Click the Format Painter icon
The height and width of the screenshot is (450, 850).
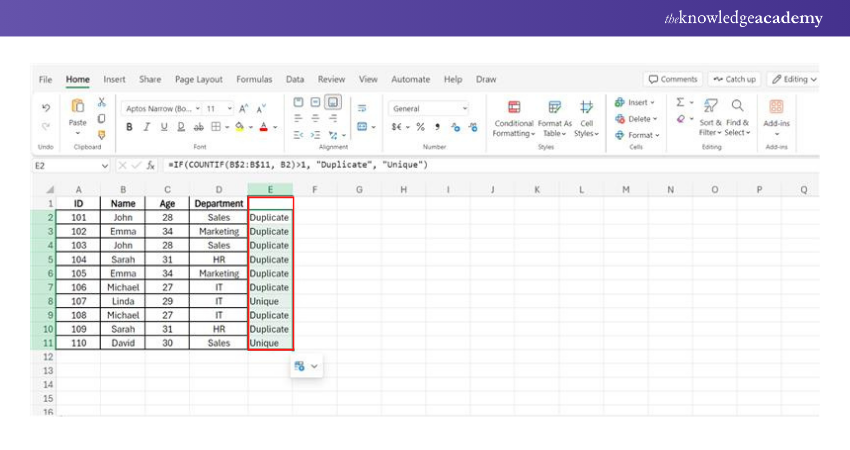[x=102, y=134]
